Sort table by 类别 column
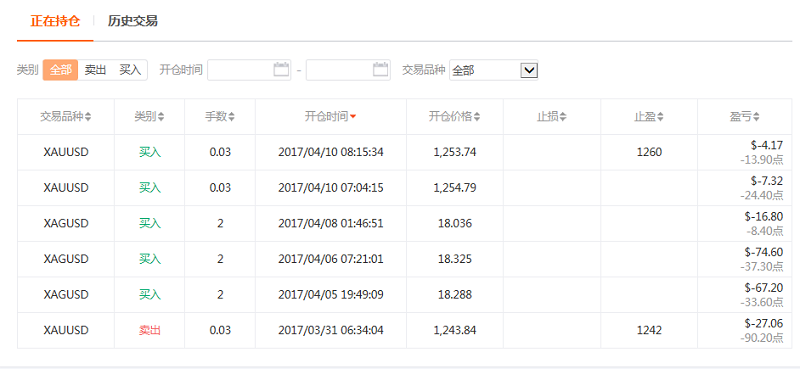The height and width of the screenshot is (369, 800). pos(149,117)
